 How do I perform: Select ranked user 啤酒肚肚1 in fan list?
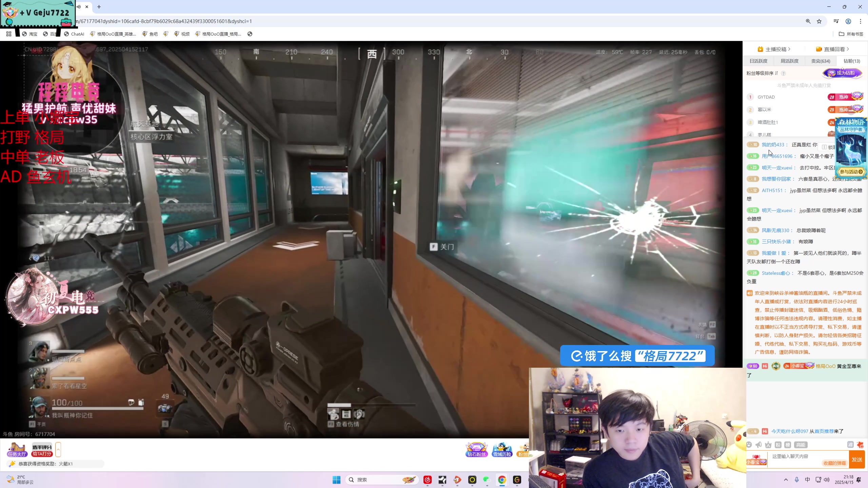pyautogui.click(x=768, y=122)
